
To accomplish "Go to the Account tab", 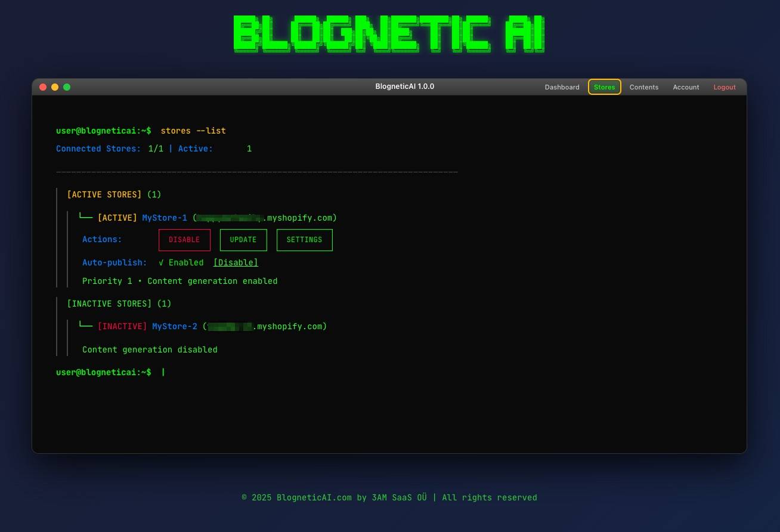I will (685, 87).
